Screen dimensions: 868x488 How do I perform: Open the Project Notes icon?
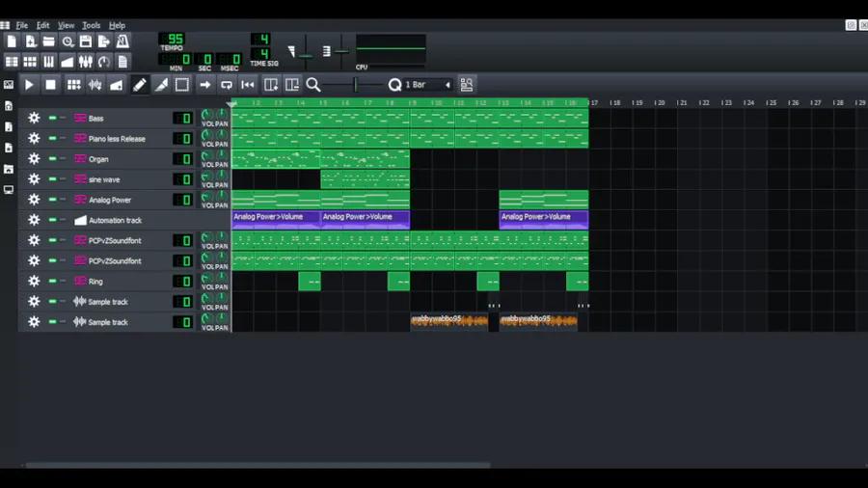tap(122, 62)
